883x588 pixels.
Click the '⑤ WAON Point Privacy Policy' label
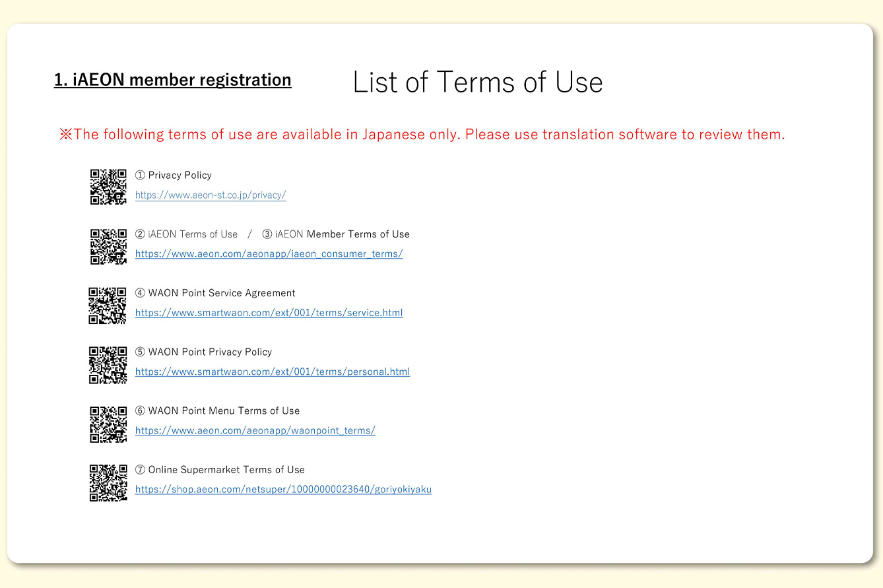204,352
